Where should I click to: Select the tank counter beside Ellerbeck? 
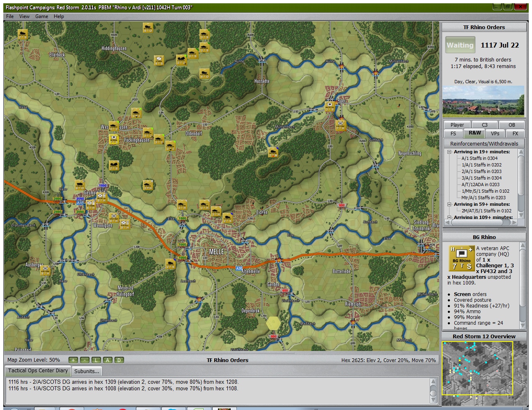[x=23, y=34]
